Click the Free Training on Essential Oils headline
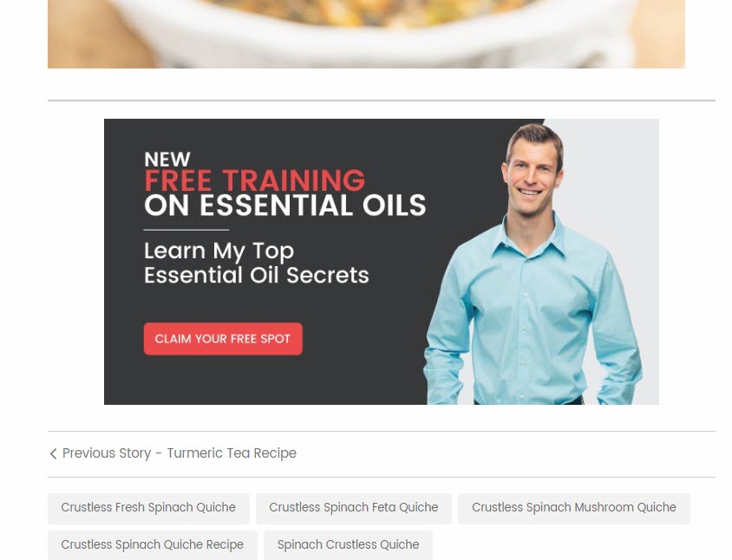Screen dimensions: 732x560 tap(284, 193)
